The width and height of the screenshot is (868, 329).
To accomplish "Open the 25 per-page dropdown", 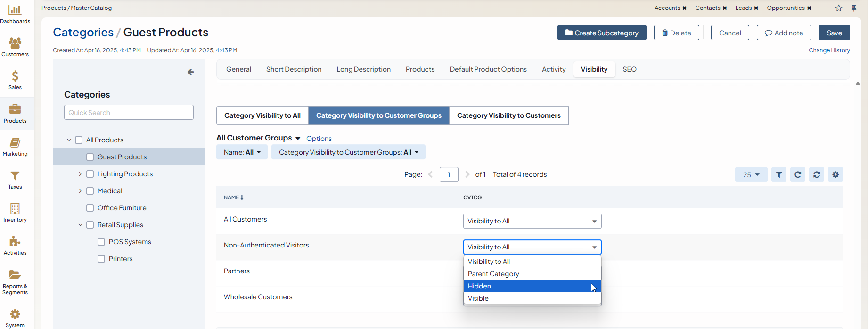I will [751, 174].
